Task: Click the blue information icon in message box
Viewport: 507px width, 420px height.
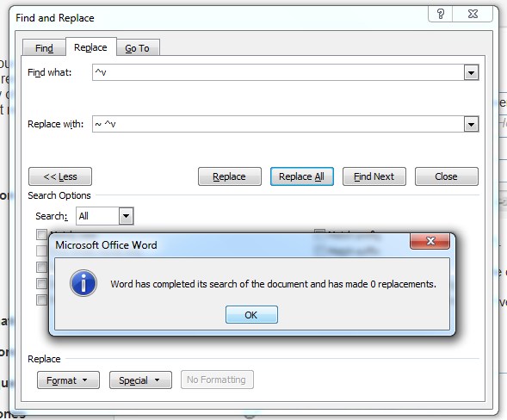Action: point(83,283)
